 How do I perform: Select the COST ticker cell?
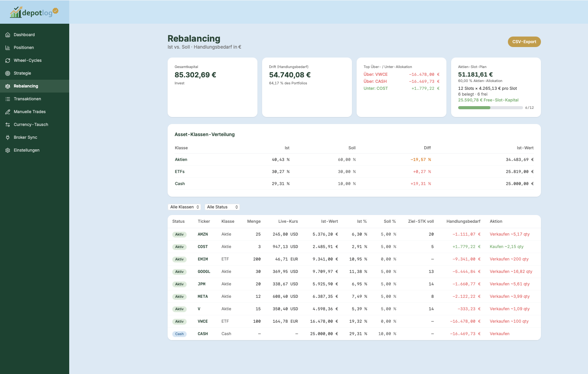(x=203, y=247)
